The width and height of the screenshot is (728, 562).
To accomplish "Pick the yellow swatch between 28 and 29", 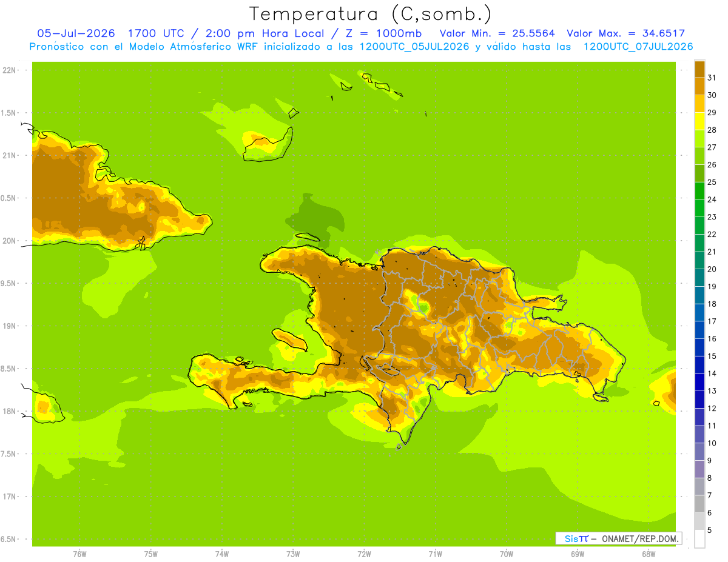I will [699, 121].
